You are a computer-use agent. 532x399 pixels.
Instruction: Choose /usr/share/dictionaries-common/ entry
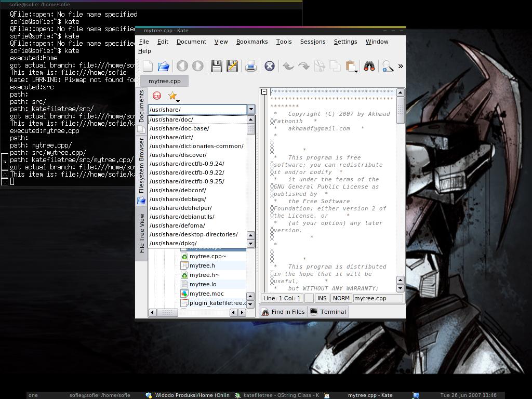click(198, 146)
